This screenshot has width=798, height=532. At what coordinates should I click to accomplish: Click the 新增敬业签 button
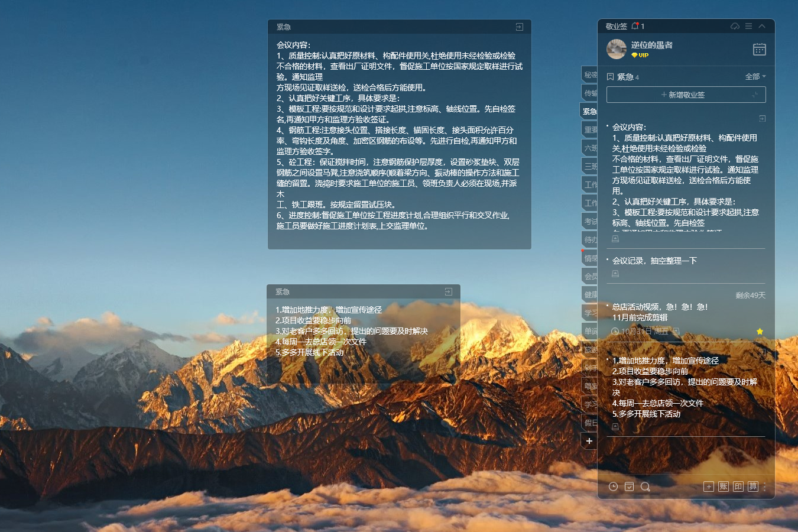(x=686, y=95)
